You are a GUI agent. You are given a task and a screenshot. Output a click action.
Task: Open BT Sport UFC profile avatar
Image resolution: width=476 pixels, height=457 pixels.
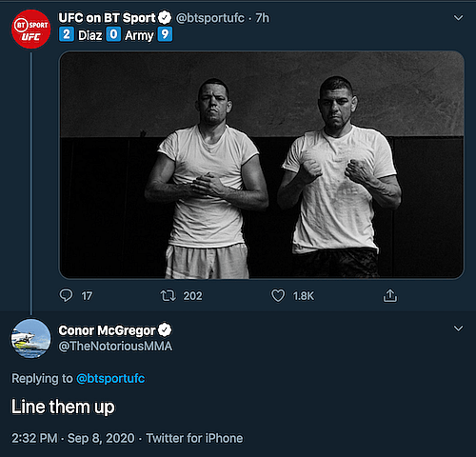[30, 30]
